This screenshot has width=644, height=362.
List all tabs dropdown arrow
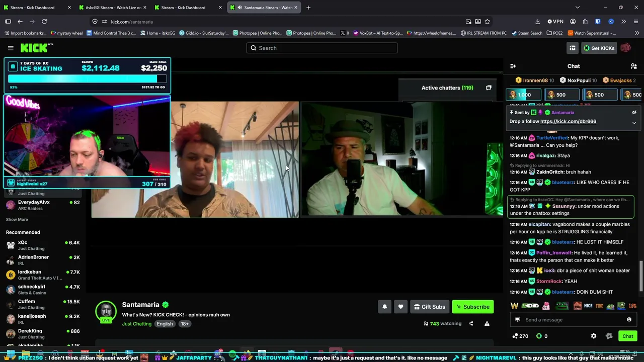(x=578, y=8)
